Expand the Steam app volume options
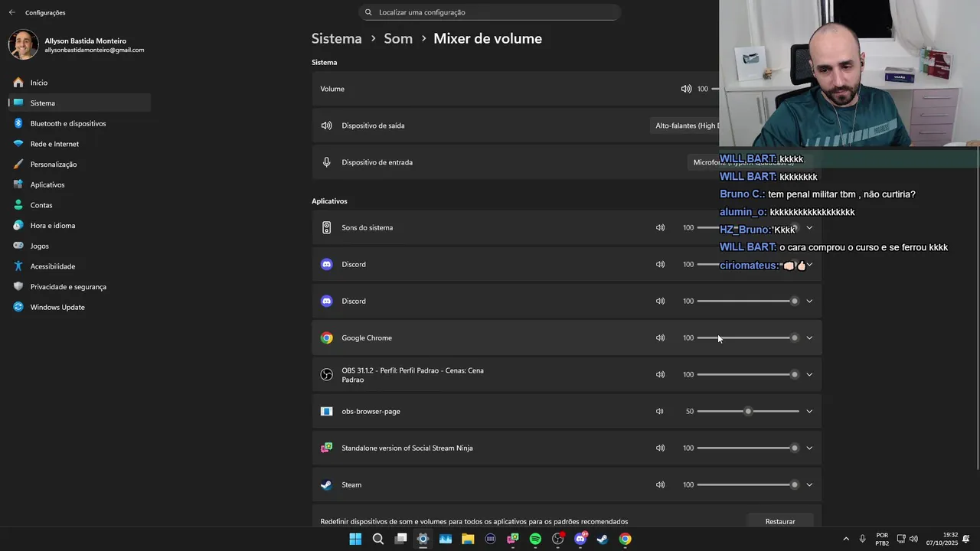Image resolution: width=980 pixels, height=551 pixels. [x=809, y=484]
